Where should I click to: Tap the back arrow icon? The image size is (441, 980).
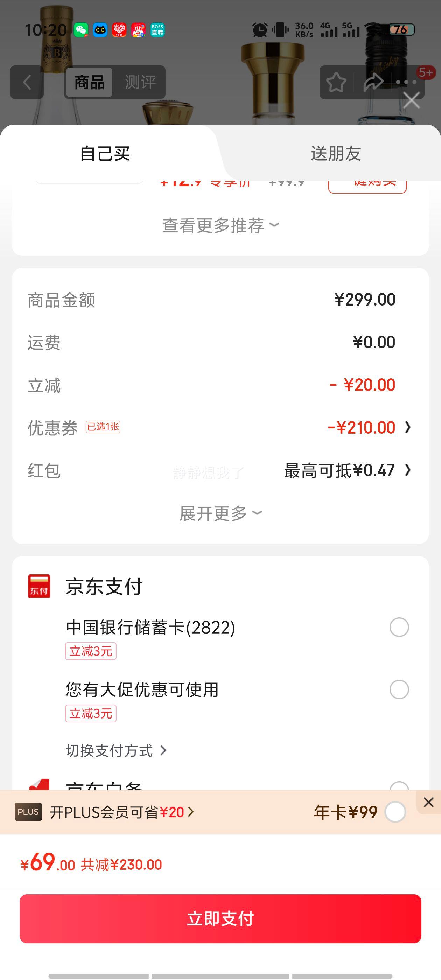click(x=27, y=82)
